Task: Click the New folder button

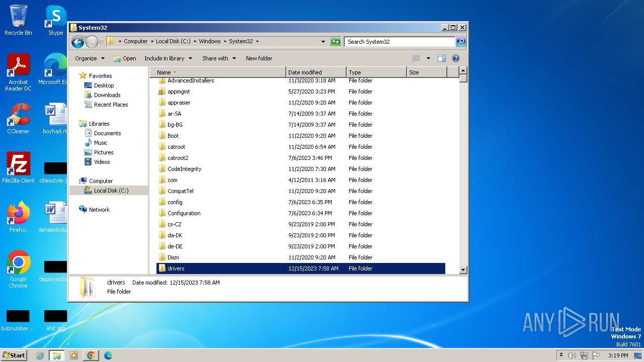Action: click(x=259, y=58)
